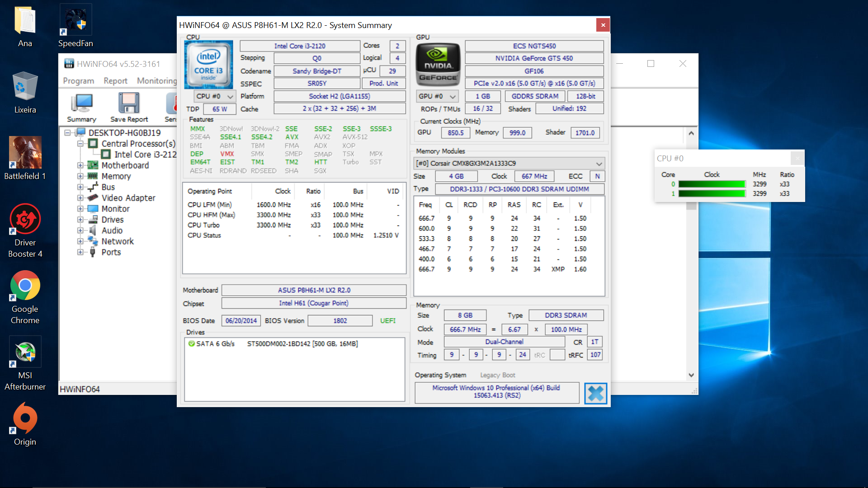
Task: Open MSI Afterburner desktop icon
Action: click(x=25, y=364)
